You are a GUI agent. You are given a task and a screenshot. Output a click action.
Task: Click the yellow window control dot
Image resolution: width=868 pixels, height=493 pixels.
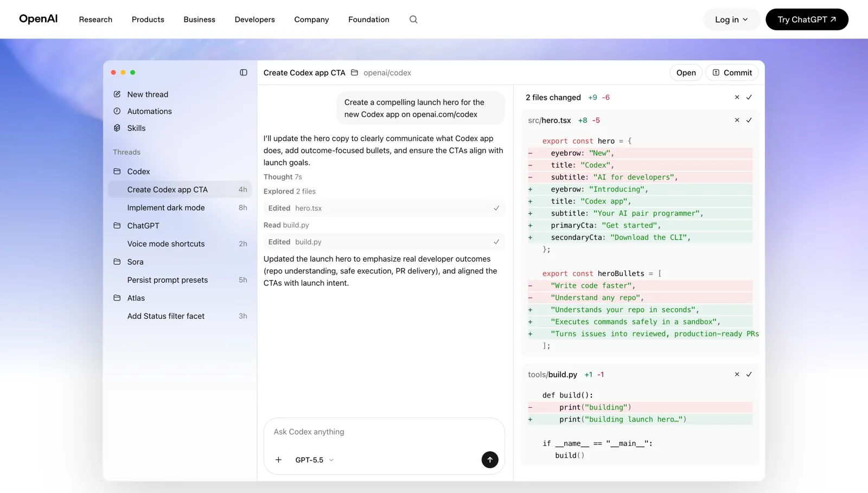click(x=123, y=73)
